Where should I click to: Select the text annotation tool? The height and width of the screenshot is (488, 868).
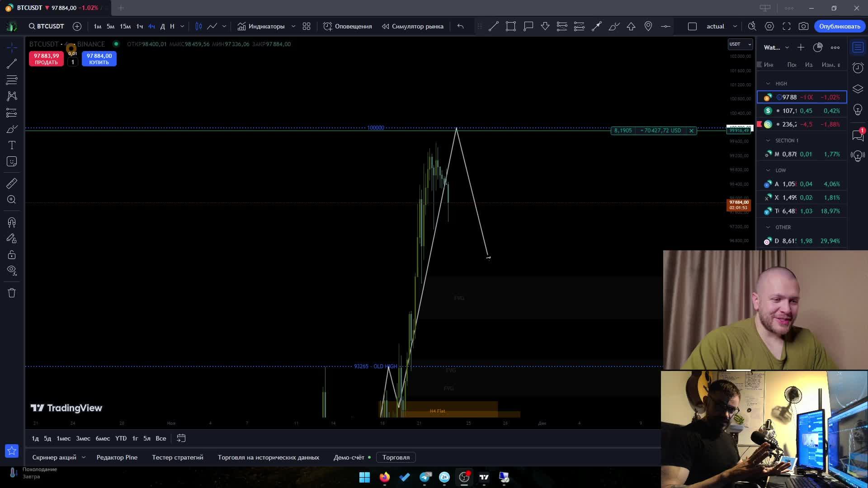(12, 145)
